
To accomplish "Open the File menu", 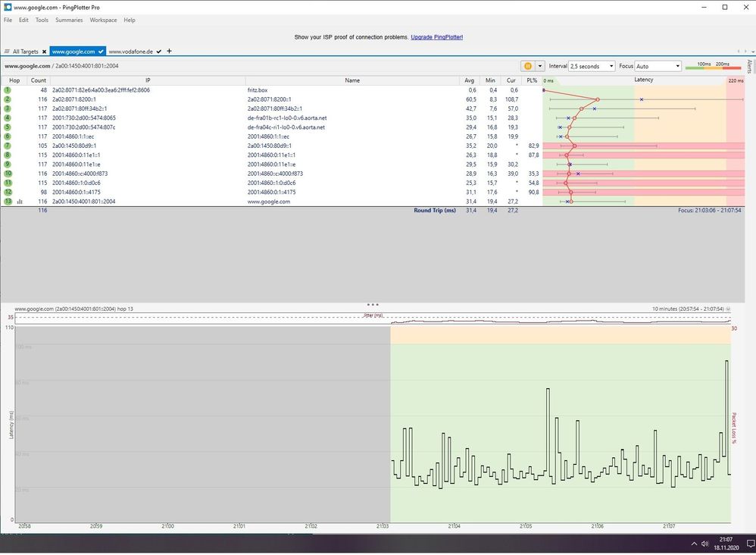I will tap(8, 20).
